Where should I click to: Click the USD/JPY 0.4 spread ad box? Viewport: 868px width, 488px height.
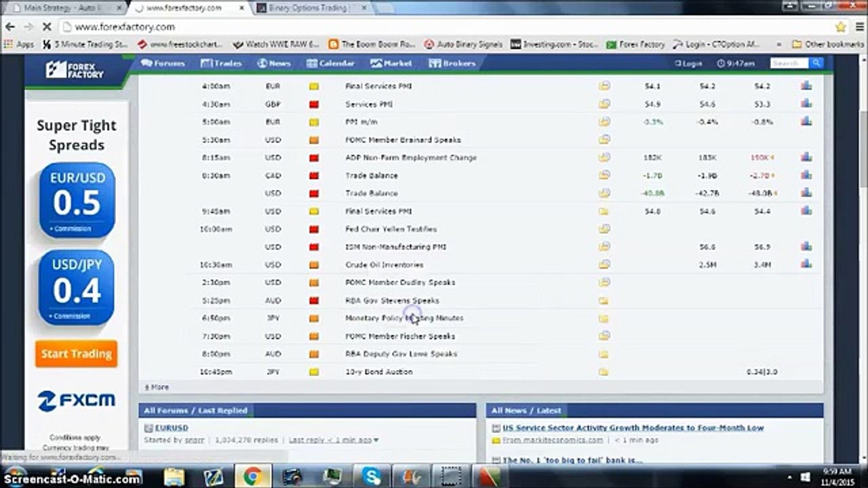pos(77,287)
